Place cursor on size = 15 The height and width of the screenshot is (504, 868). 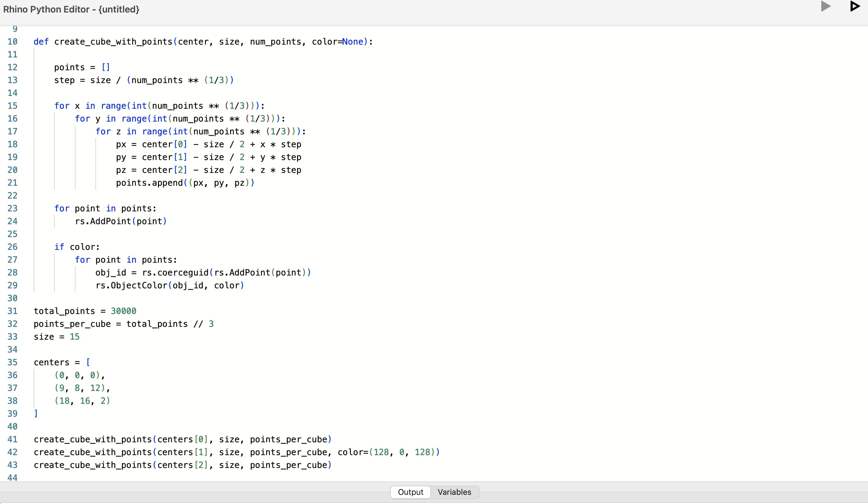click(56, 337)
